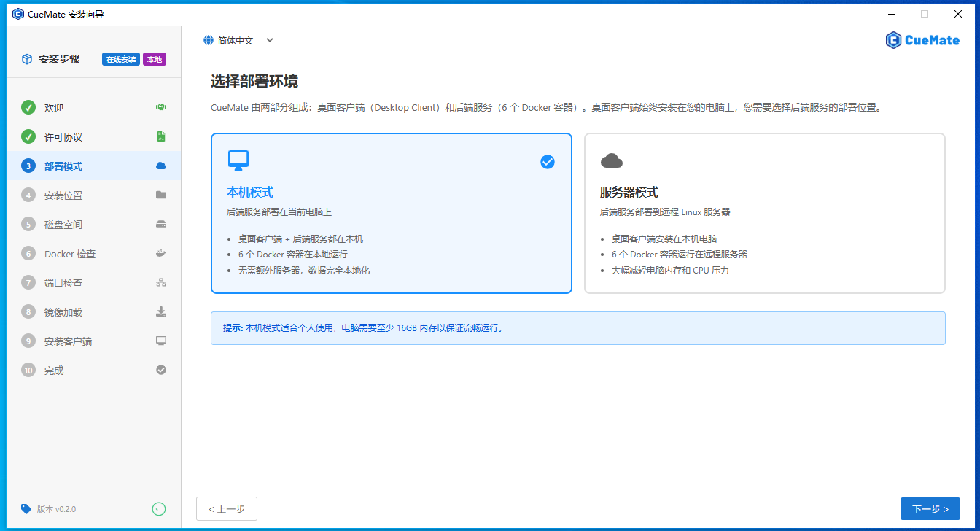Viewport: 980px width, 531px height.
Task: Click the folder icon beside 安装位置
Action: pos(161,195)
